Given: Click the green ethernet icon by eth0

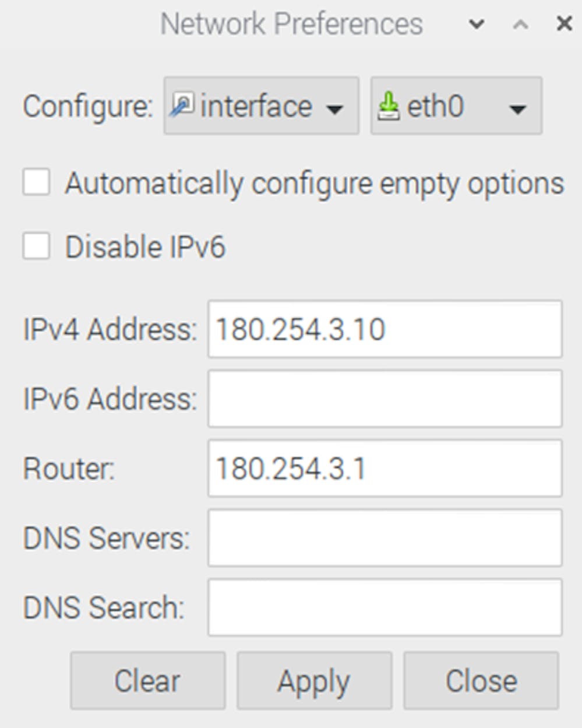Looking at the screenshot, I should pos(389,106).
